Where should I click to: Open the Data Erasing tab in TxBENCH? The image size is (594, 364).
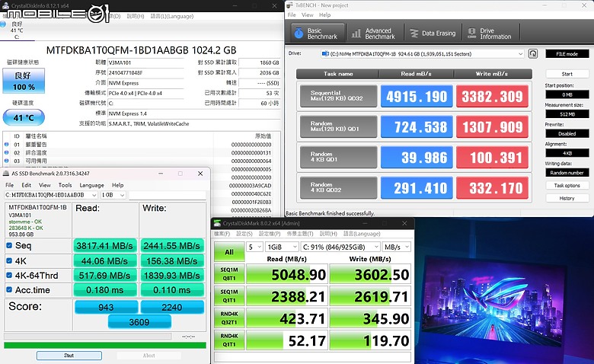tap(433, 34)
